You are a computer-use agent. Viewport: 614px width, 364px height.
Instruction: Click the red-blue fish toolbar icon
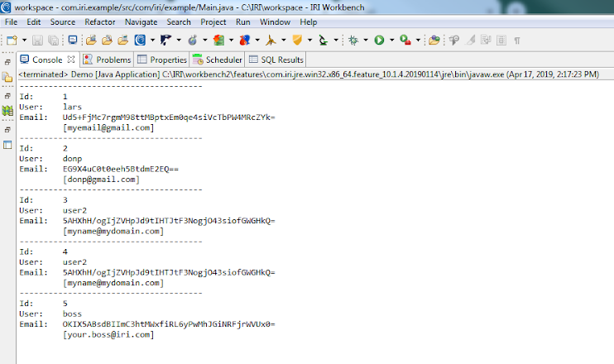pyautogui.click(x=245, y=40)
